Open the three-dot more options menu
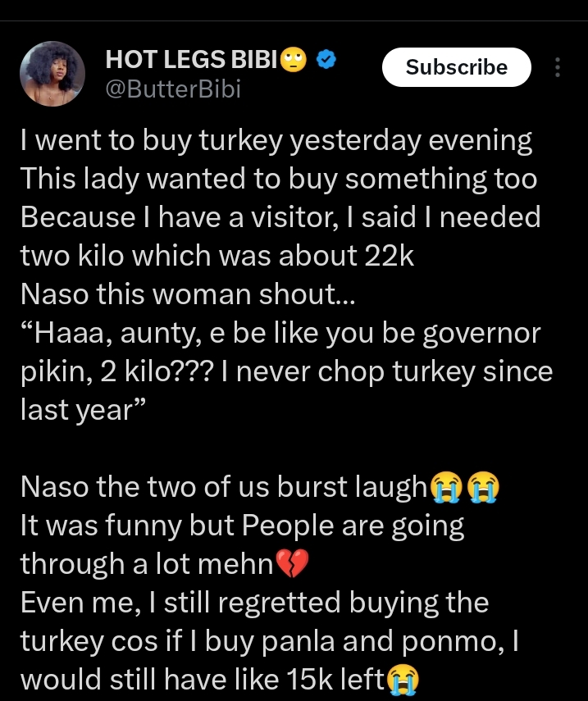Screen dimensions: 588x701 pyautogui.click(x=557, y=67)
